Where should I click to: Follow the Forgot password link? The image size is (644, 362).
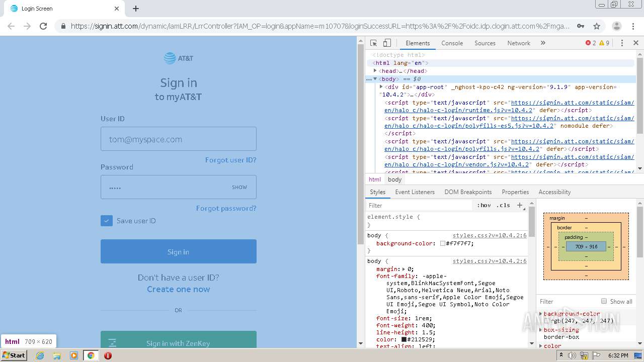click(226, 208)
